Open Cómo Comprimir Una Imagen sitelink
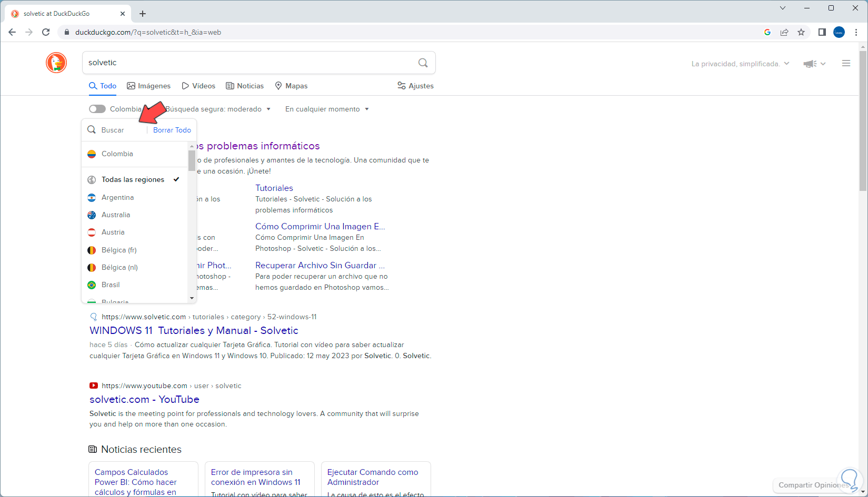868x497 pixels. tap(320, 227)
